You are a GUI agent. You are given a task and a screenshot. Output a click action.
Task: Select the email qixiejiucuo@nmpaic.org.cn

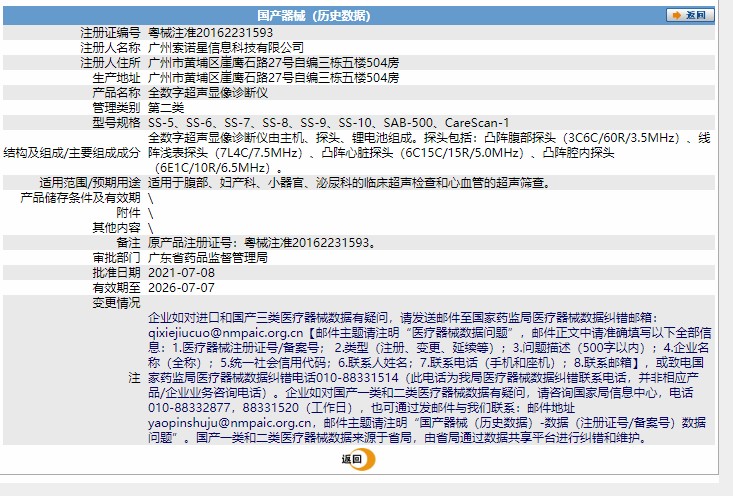[x=226, y=333]
